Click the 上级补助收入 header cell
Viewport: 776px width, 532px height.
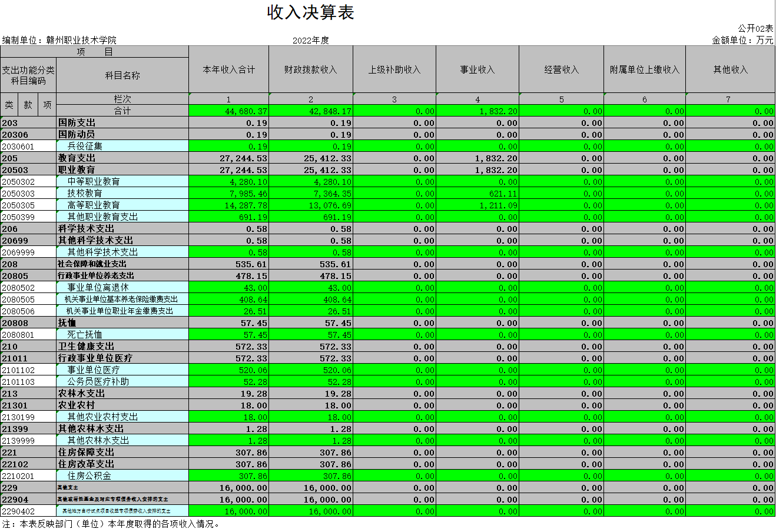coord(394,69)
